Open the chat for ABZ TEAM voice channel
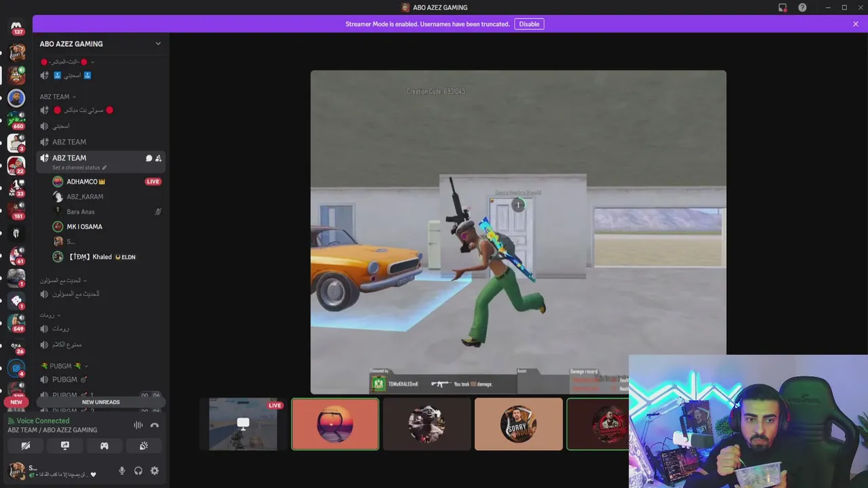868x488 pixels. tap(149, 159)
